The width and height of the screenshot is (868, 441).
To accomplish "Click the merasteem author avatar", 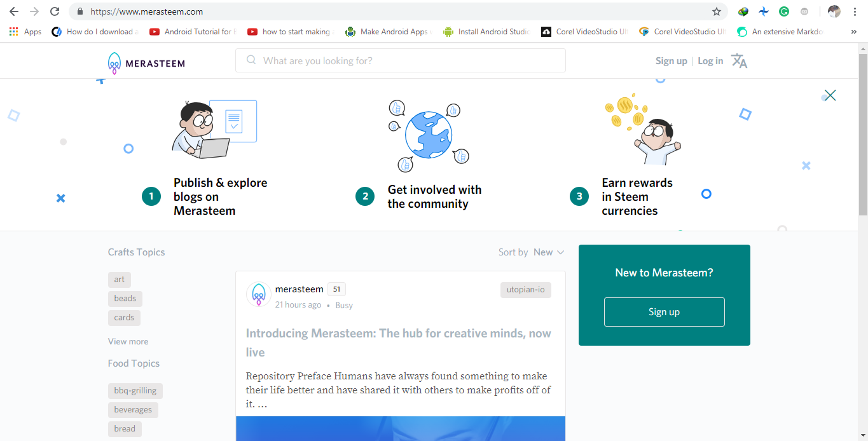I will point(259,294).
